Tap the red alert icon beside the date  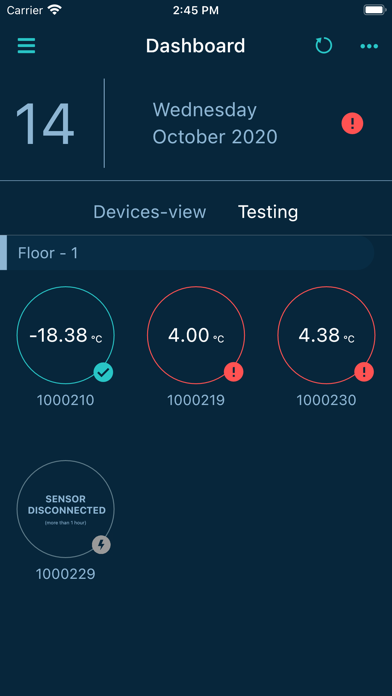[x=352, y=123]
